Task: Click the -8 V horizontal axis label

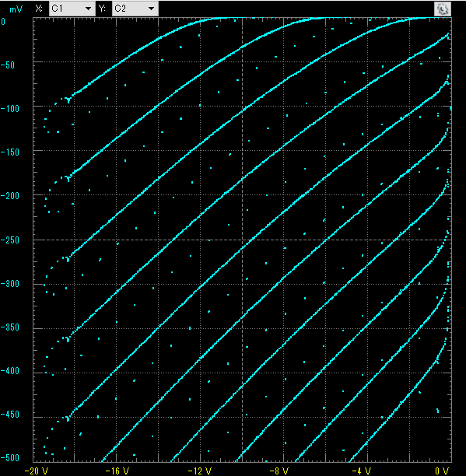Action: [x=279, y=471]
